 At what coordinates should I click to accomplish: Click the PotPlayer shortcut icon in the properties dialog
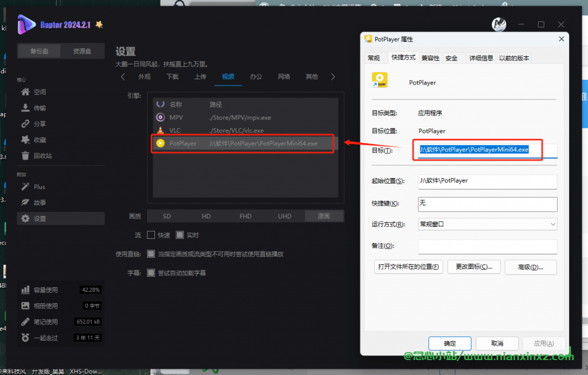379,80
